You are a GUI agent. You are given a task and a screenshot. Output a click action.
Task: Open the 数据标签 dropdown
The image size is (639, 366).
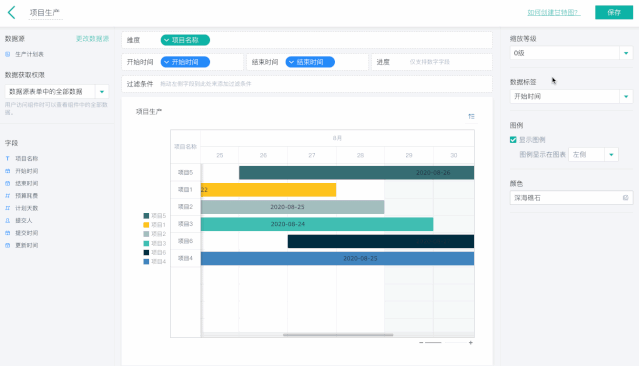571,97
